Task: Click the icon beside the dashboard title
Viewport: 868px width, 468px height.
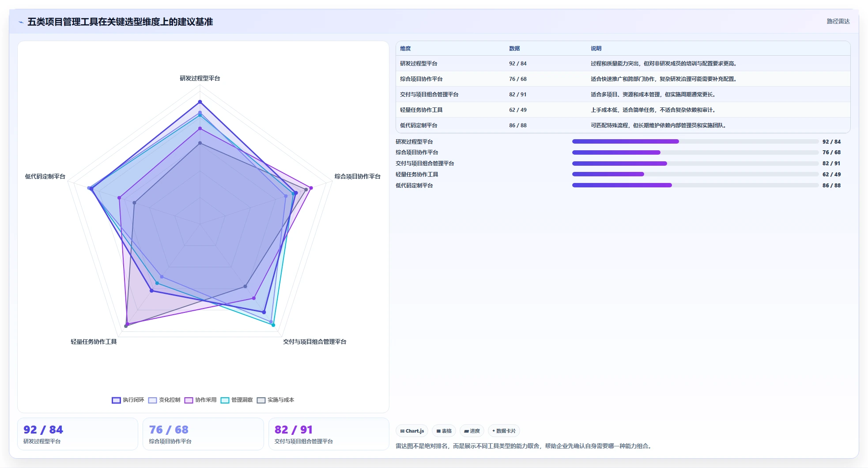Action: 21,22
